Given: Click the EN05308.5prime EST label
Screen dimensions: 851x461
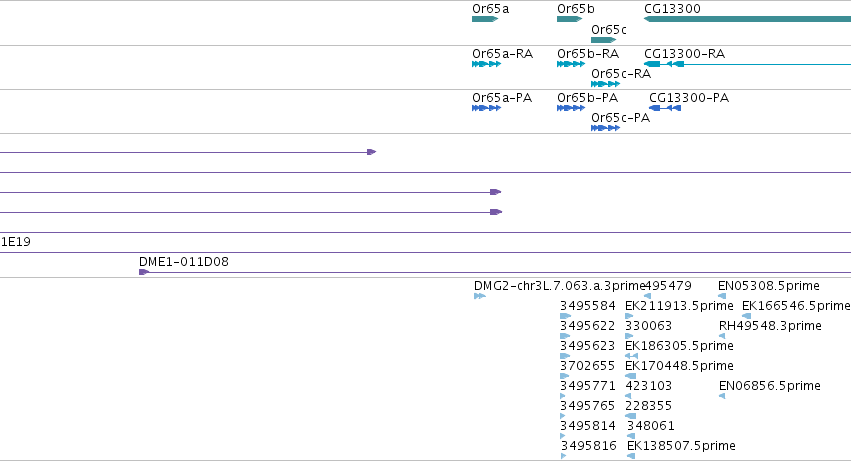Looking at the screenshot, I should click(x=769, y=286).
